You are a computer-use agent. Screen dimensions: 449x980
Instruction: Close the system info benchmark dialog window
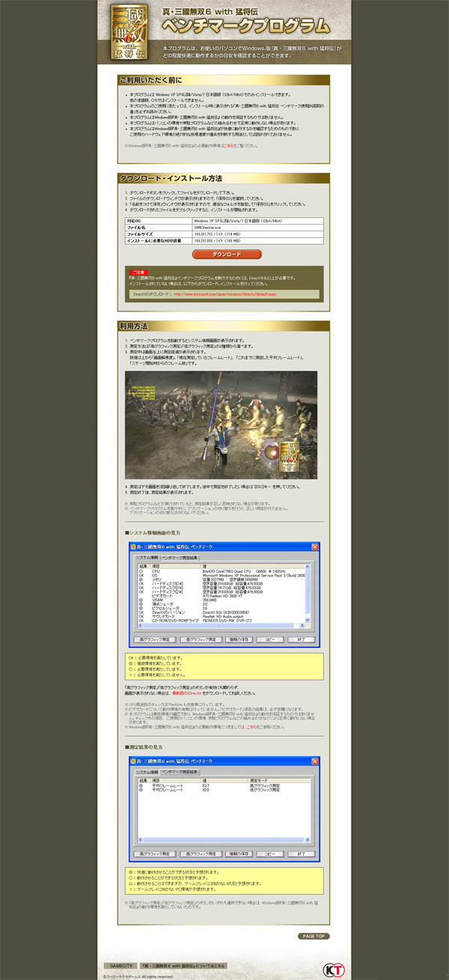point(315,547)
